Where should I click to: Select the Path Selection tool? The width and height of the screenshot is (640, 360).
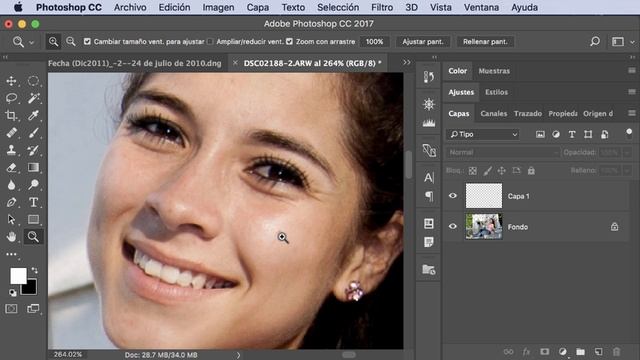coord(11,220)
